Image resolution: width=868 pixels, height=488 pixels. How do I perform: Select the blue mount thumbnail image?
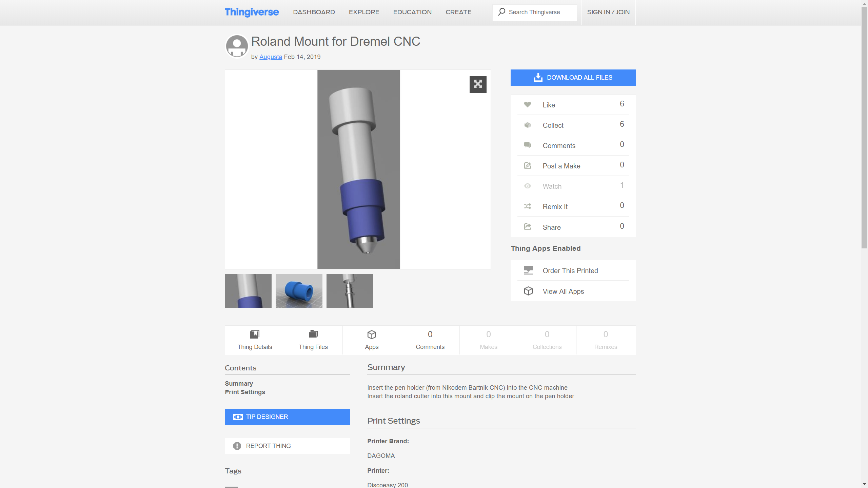pos(299,291)
